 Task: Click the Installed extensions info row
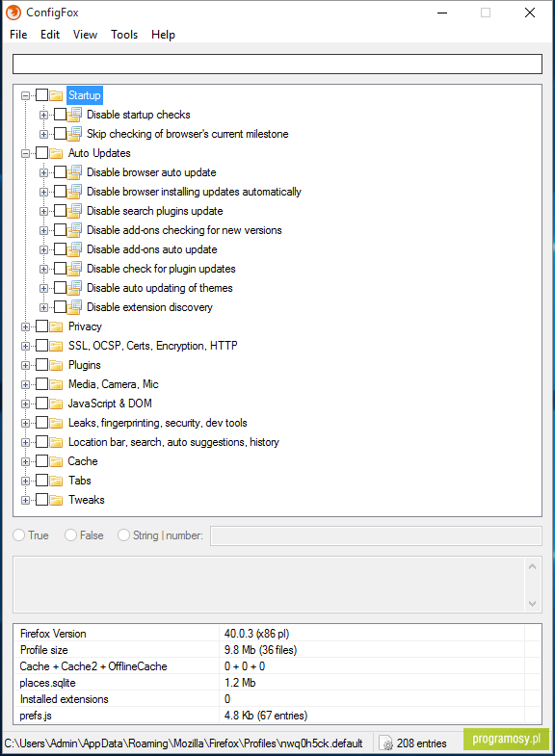pyautogui.click(x=277, y=699)
